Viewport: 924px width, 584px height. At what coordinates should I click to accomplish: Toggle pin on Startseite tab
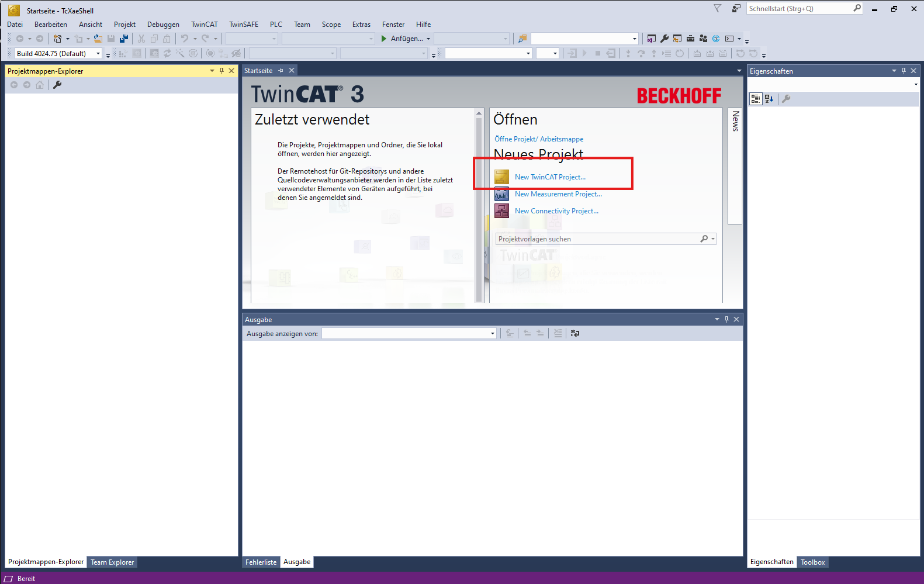coord(281,70)
